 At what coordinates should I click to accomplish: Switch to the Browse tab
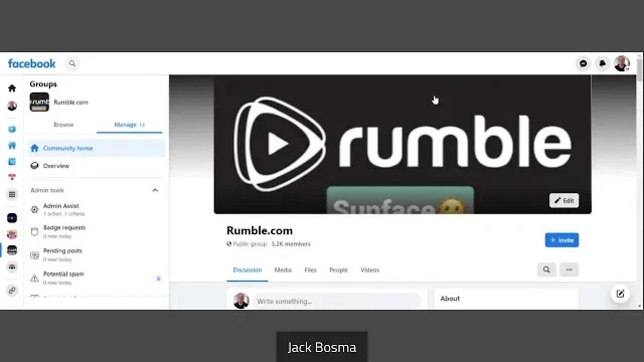click(x=63, y=125)
